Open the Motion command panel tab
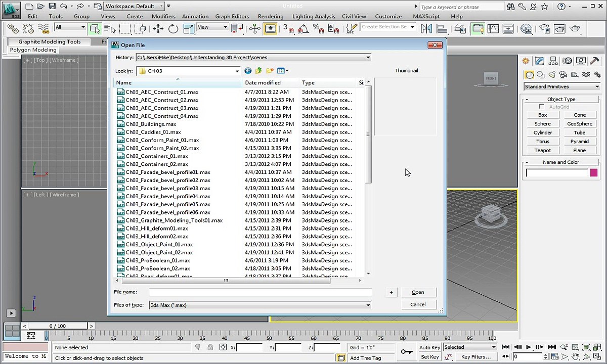The height and width of the screenshot is (364, 607). [x=567, y=61]
